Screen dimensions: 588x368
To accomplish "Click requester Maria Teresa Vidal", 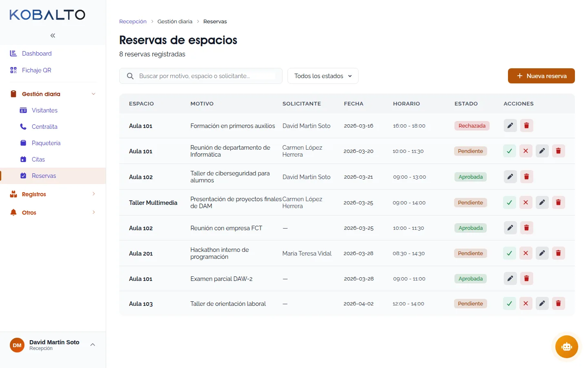I will pos(307,254).
